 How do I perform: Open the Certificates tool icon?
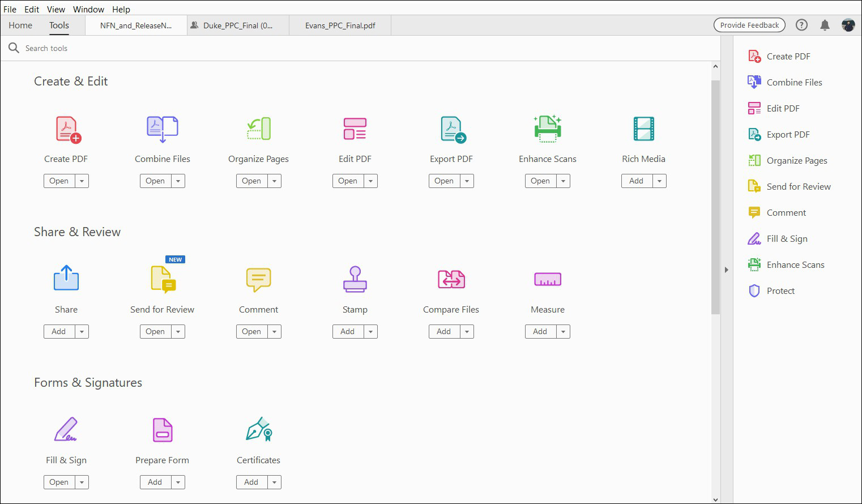click(x=258, y=430)
